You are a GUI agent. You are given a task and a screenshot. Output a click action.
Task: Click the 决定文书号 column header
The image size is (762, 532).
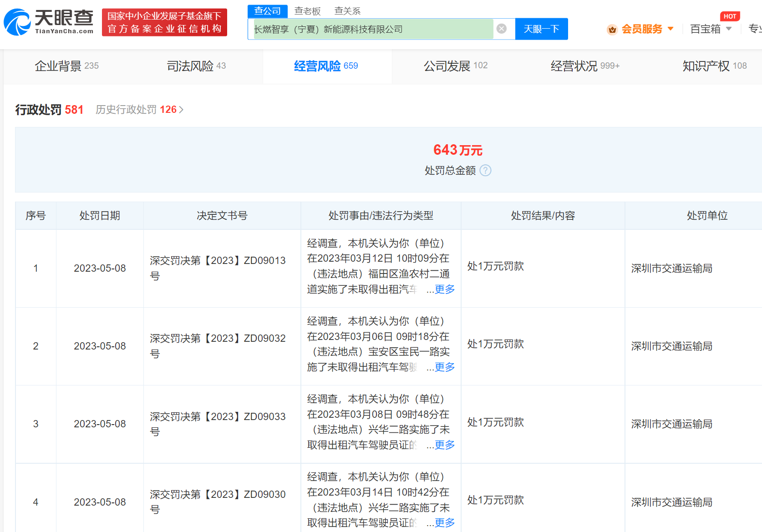[x=222, y=216]
